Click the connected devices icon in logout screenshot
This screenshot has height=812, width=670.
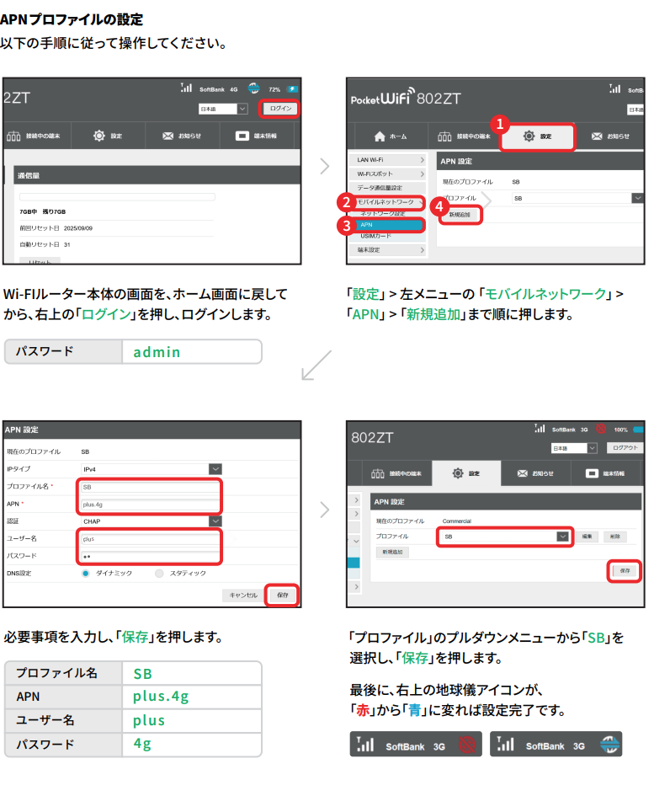pyautogui.click(x=378, y=473)
